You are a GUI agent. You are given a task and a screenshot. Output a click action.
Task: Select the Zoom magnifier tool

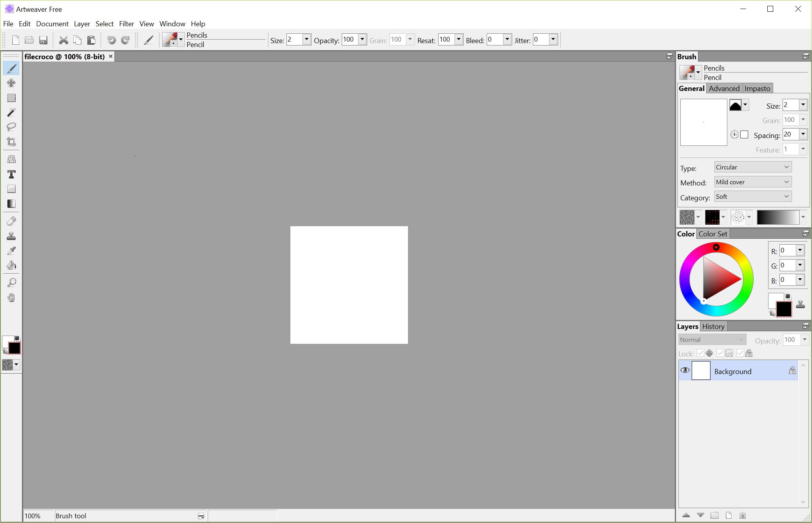(11, 283)
